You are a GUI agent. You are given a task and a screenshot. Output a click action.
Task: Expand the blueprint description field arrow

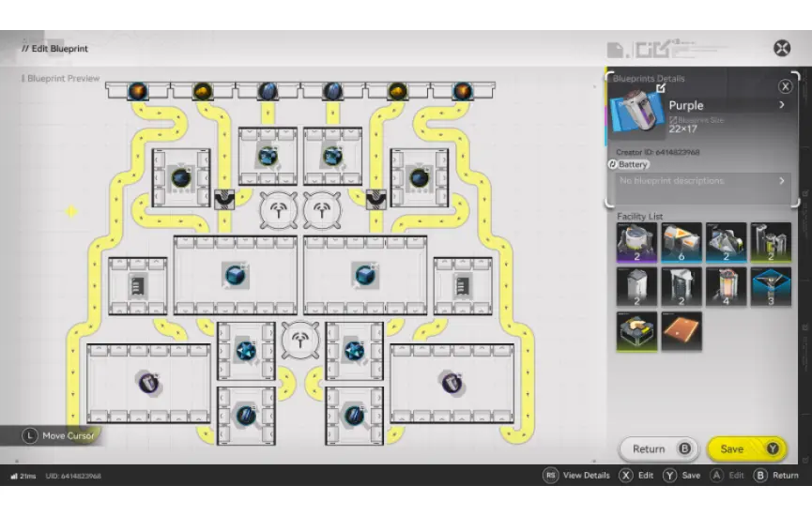pyautogui.click(x=782, y=181)
